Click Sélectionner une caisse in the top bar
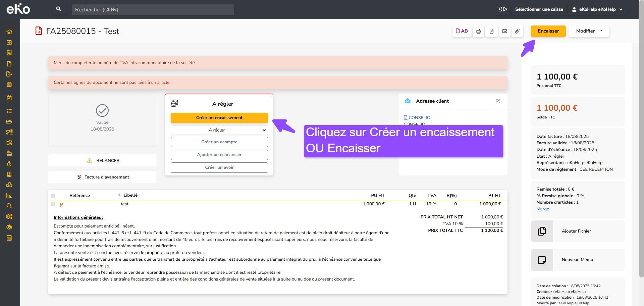Viewport: 644px width, 306px height. tap(539, 9)
